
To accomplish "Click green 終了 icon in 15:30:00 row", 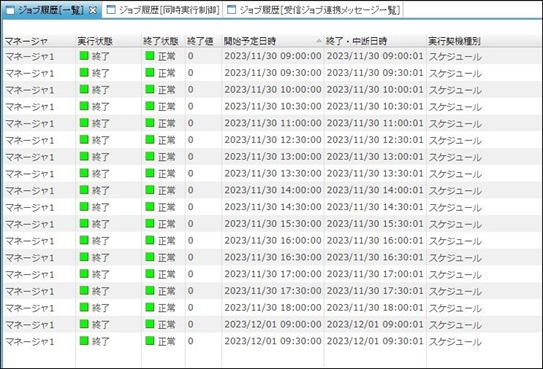I will 84,224.
